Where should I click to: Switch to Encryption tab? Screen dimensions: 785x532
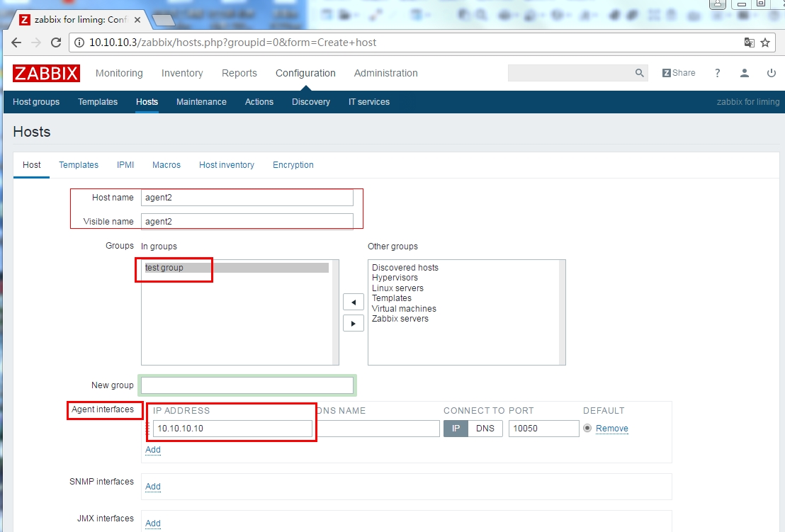coord(293,164)
